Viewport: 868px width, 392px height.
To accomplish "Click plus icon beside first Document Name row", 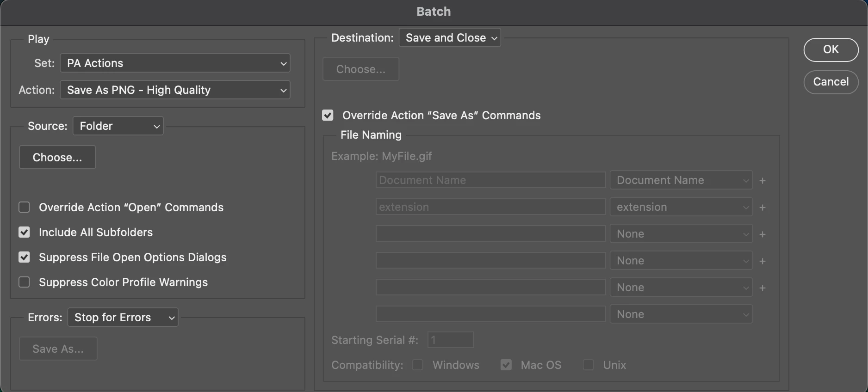I will coord(763,181).
